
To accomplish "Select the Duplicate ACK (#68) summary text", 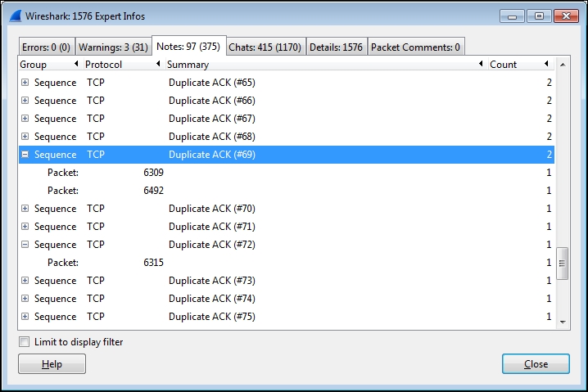I will pyautogui.click(x=212, y=137).
